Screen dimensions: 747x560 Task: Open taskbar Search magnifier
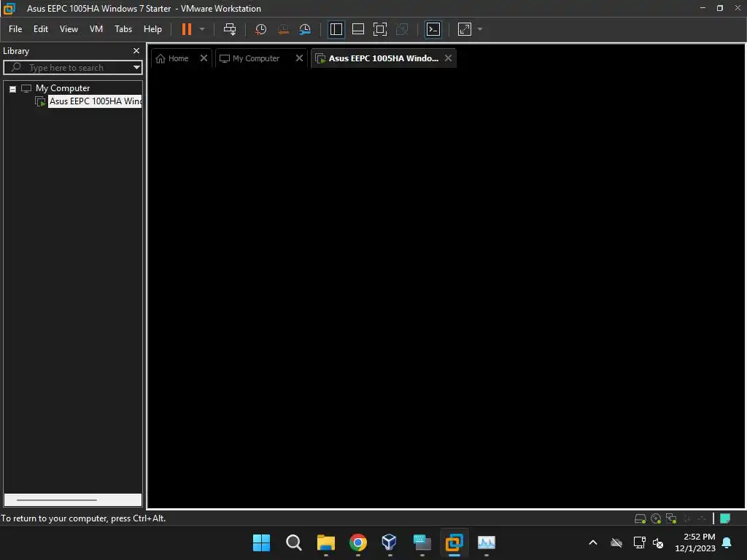[x=293, y=542]
